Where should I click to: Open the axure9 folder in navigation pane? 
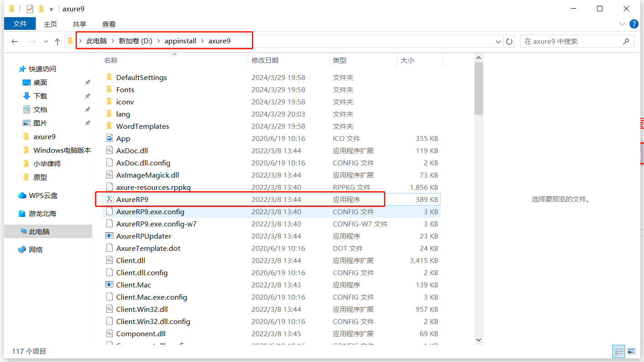click(44, 136)
